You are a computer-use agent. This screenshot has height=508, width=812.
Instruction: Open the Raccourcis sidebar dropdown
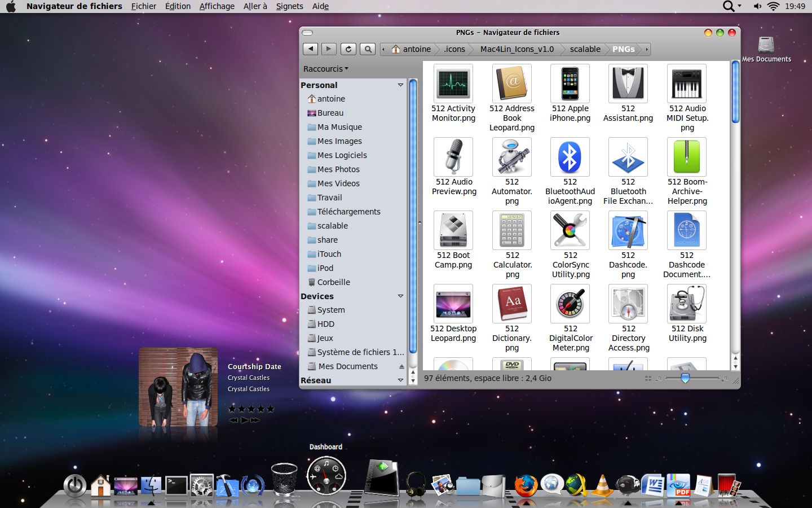coord(326,69)
